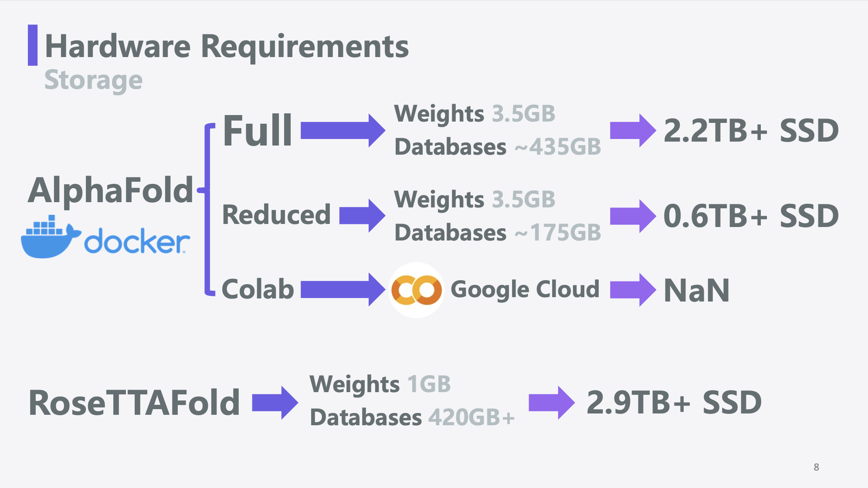The height and width of the screenshot is (488, 868).
Task: Select the AlphaFold heading text
Action: pos(110,190)
